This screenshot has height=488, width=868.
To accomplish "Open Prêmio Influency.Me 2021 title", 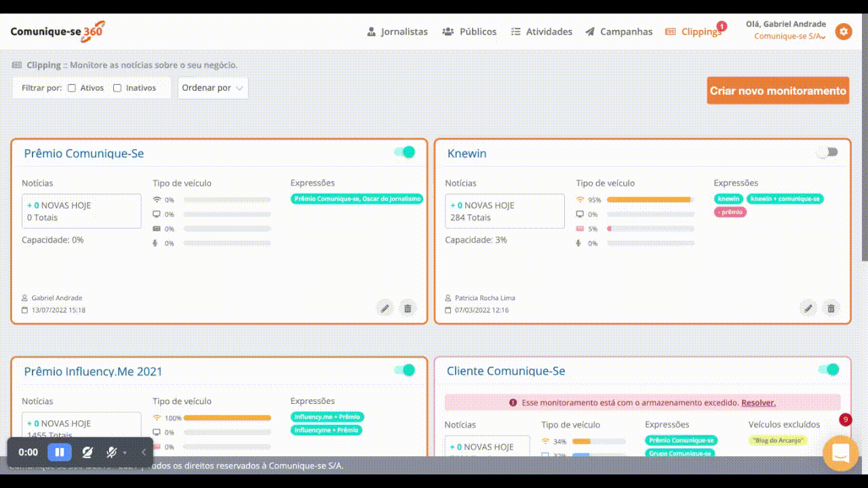I will (94, 371).
